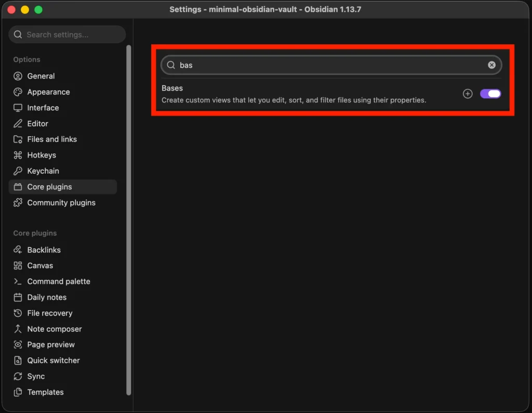This screenshot has height=413, width=532.
Task: Click the File recovery clock icon
Action: [x=18, y=313]
